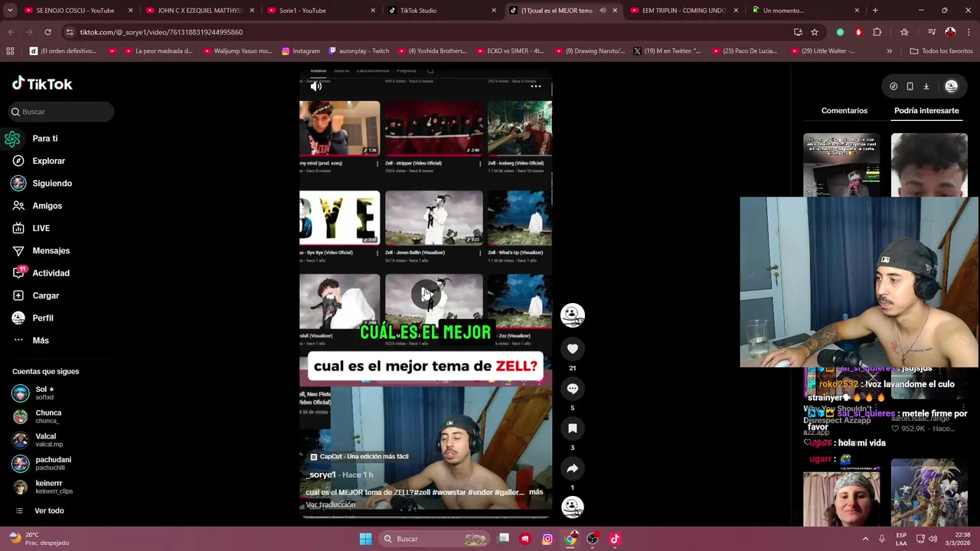
Task: Open the video three-dots options menu
Action: pos(536,86)
